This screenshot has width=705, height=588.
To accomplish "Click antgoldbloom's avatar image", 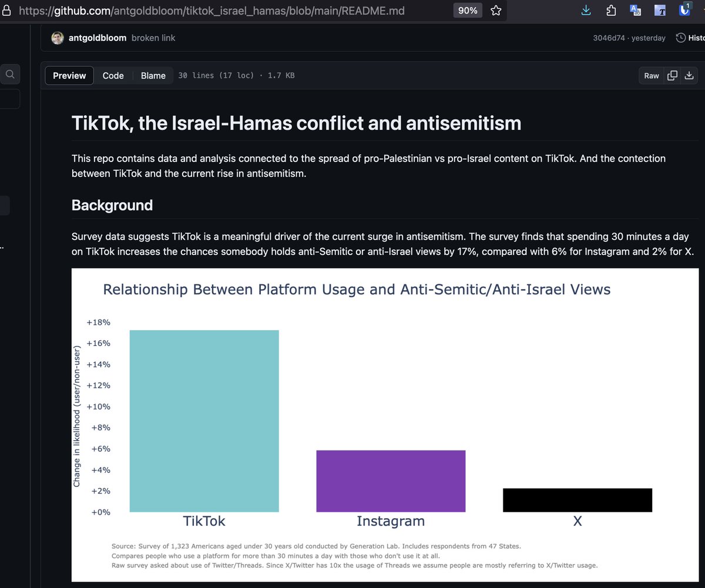I will tap(58, 38).
